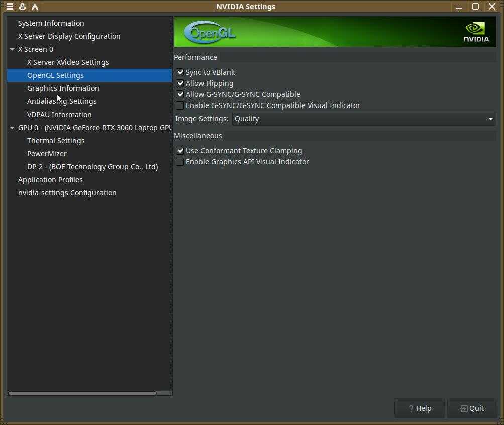
Task: Click the Quit button
Action: 472,408
